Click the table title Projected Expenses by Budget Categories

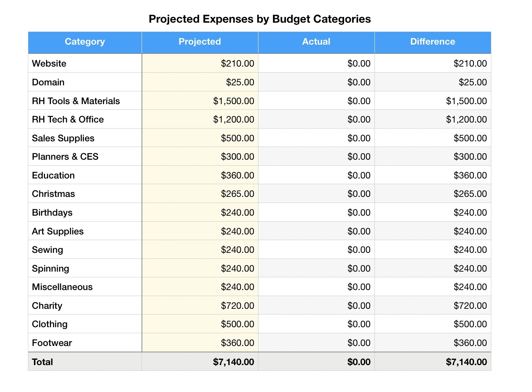(x=259, y=19)
